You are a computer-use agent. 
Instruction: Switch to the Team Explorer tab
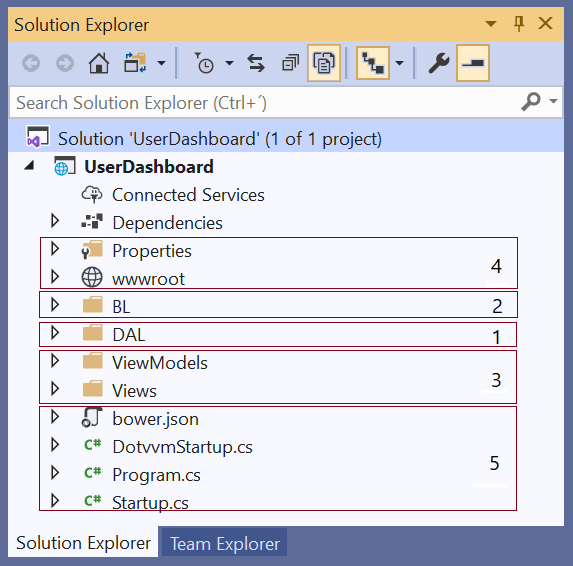(x=225, y=544)
